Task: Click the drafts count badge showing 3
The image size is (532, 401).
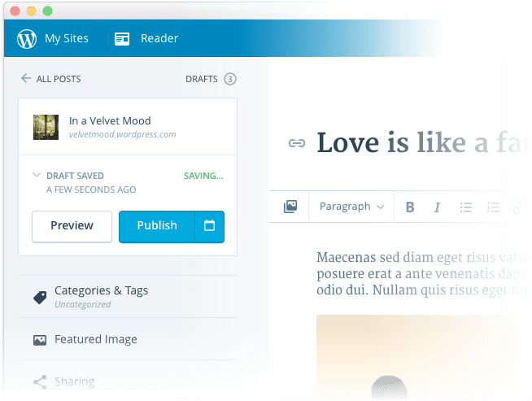Action: 230,79
